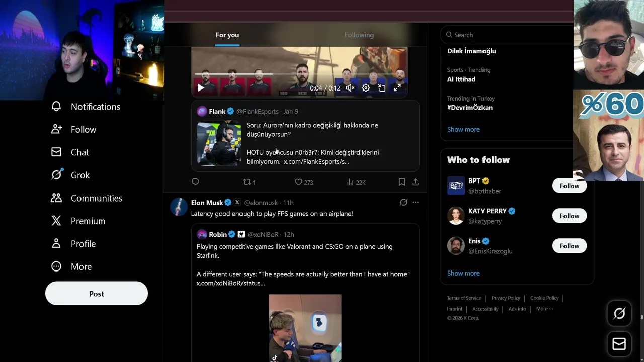Image resolution: width=644 pixels, height=362 pixels.
Task: Open Elon Musk's X affiliate badge
Action: (237, 202)
